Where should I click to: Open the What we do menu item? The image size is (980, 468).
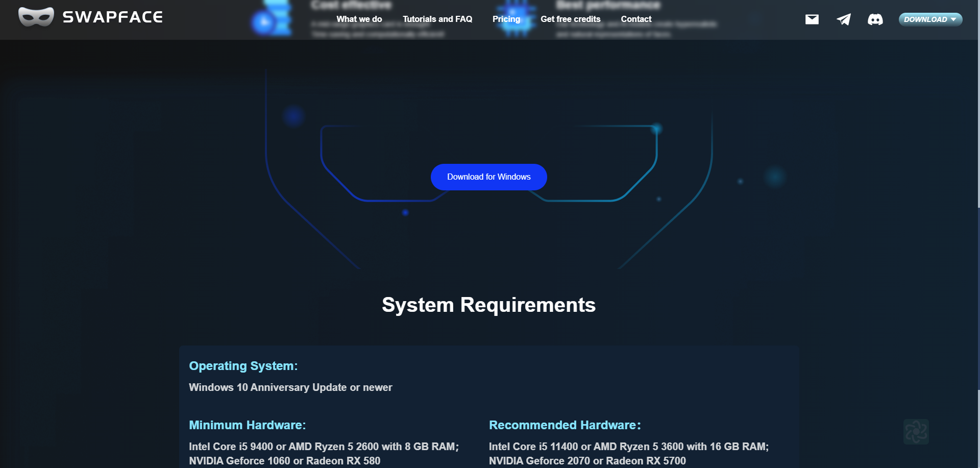[359, 19]
